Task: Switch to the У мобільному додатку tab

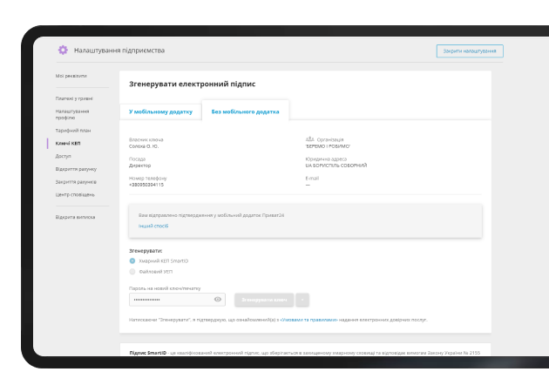Action: click(160, 112)
